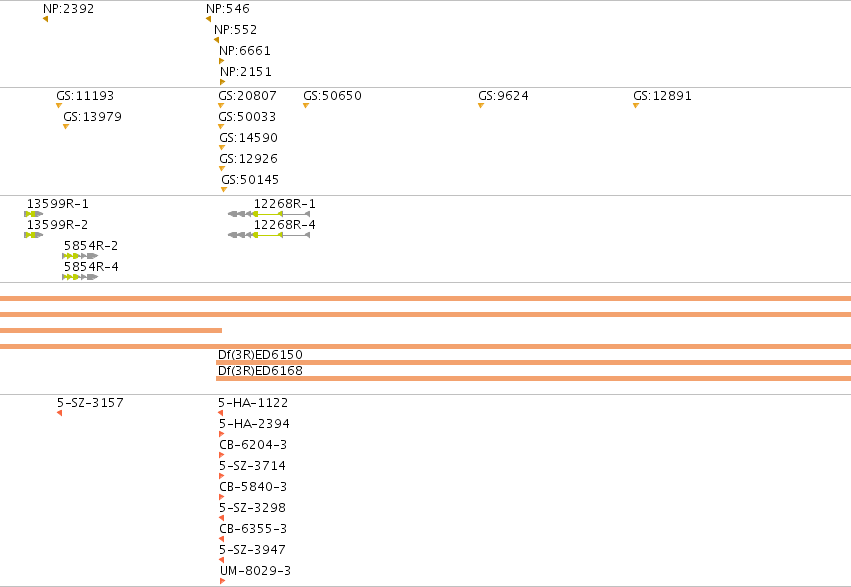Select the NP:2151 feature label
This screenshot has height=587, width=851.
246,72
